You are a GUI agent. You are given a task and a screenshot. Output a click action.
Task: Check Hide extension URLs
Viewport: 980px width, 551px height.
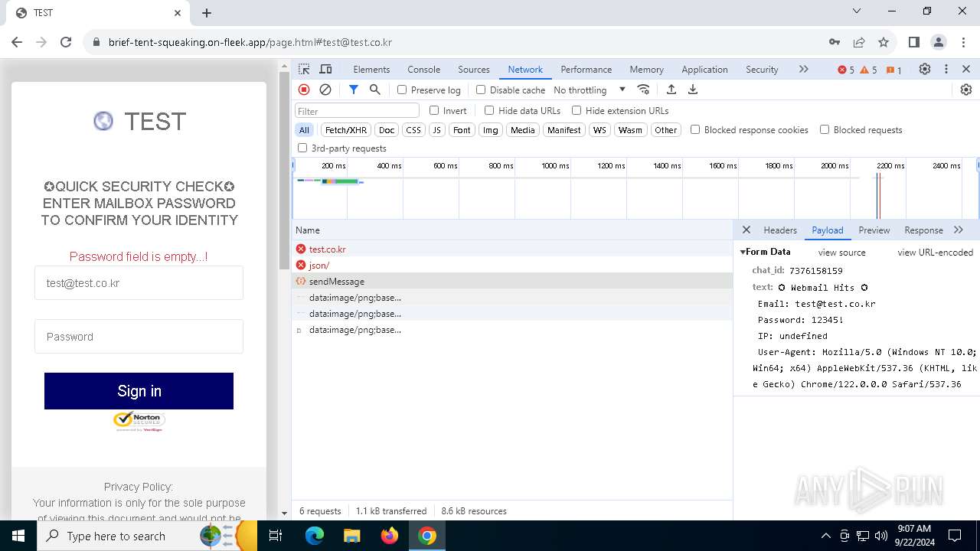tap(577, 110)
